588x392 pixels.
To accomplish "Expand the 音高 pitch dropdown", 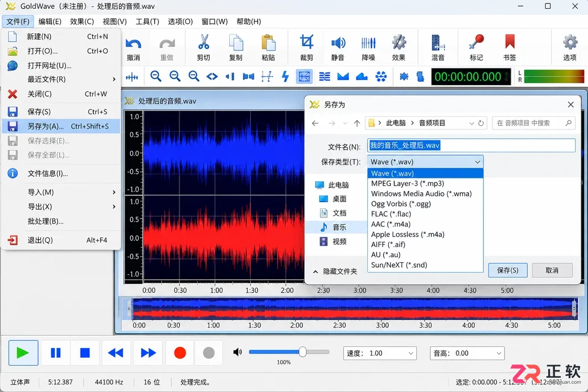I will [x=467, y=353].
